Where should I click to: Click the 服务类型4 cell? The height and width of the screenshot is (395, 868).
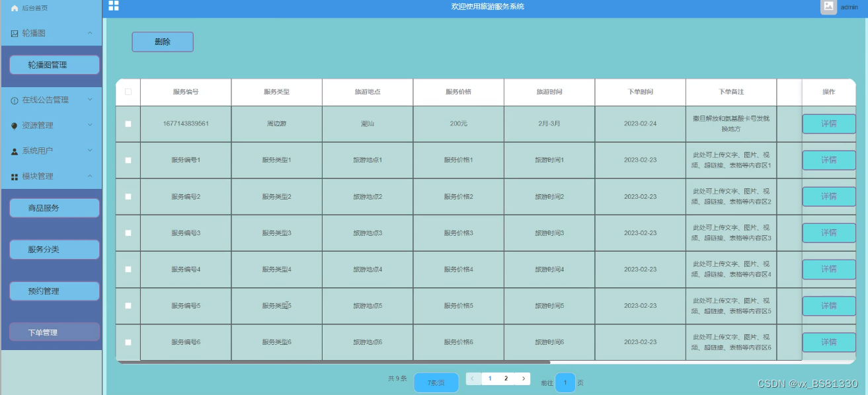pos(276,269)
